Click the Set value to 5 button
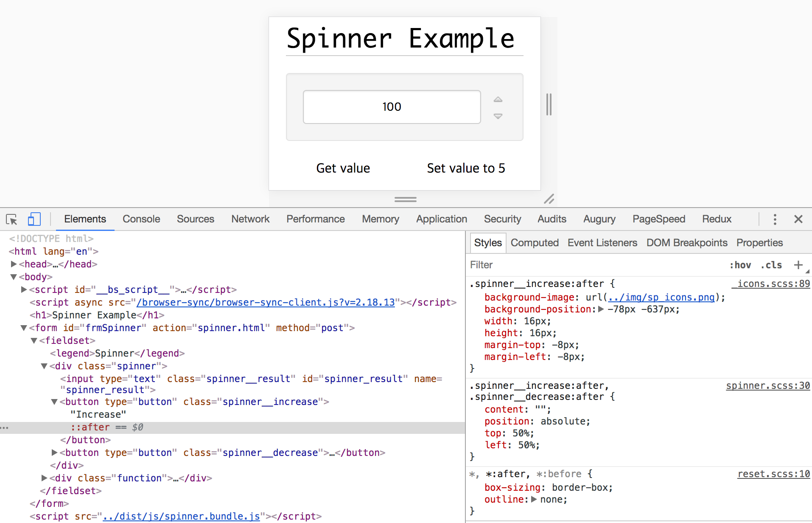Viewport: 812px width, 523px height. click(x=466, y=168)
